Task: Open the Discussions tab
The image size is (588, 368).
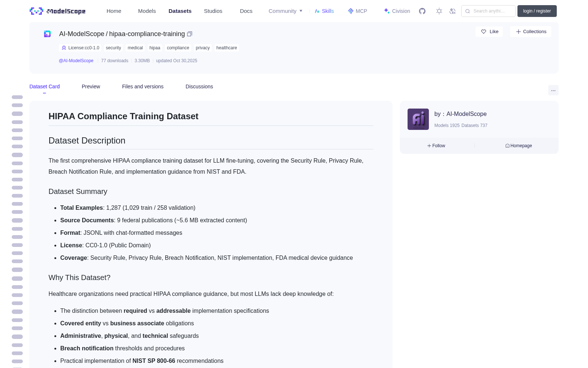Action: point(199,86)
